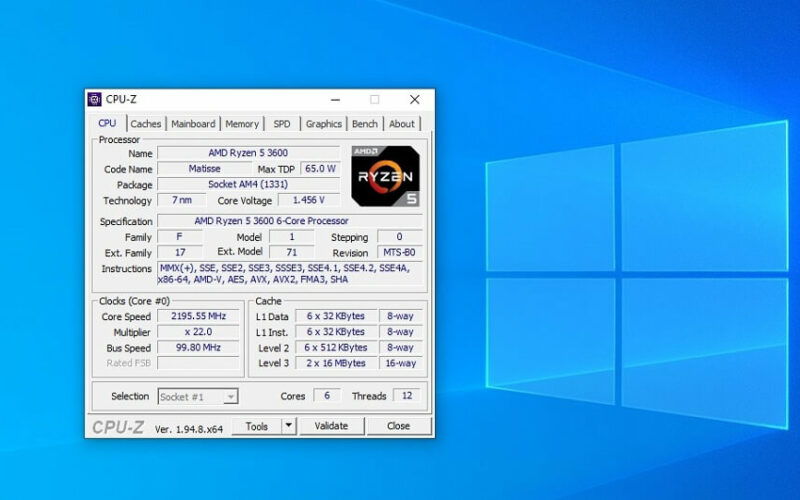The height and width of the screenshot is (500, 800).
Task: Go to the SPD tab
Action: [282, 124]
